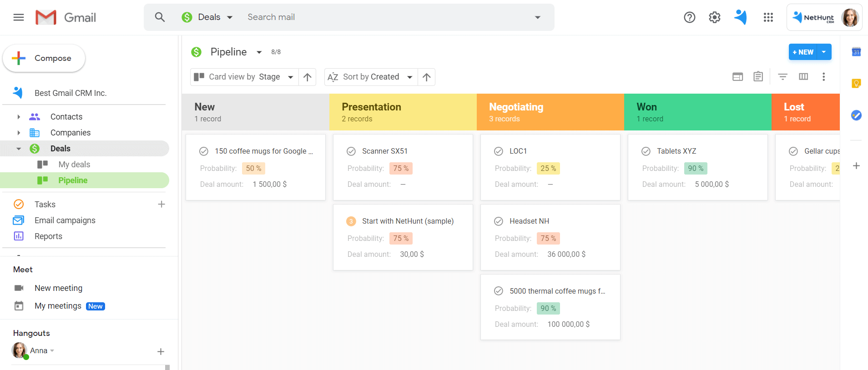Image resolution: width=868 pixels, height=370 pixels.
Task: Click the Lost stage column header
Action: 806,112
